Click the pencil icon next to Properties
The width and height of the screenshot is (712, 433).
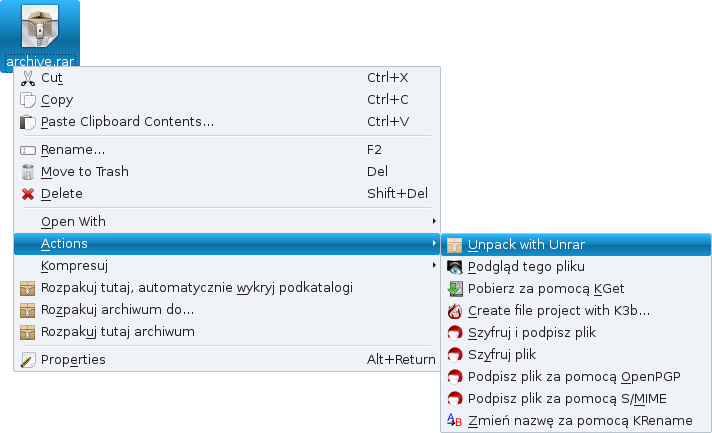28,360
